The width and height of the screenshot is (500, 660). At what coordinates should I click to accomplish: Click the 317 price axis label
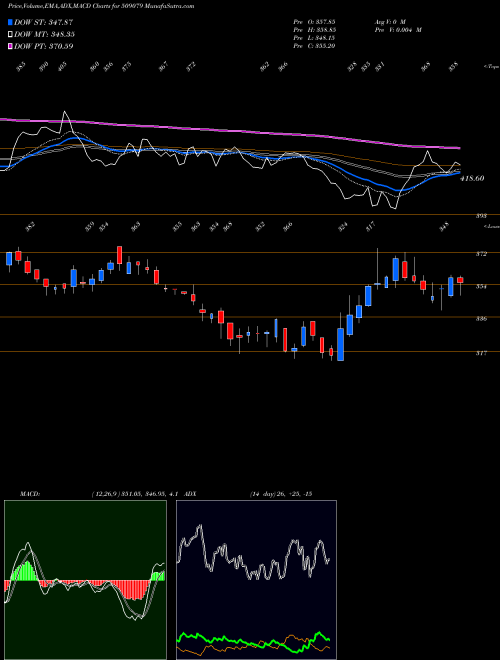(481, 354)
